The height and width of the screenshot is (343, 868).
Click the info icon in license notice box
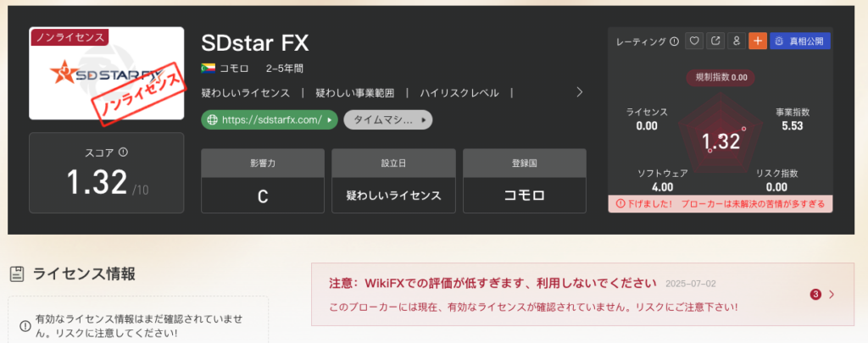(25, 326)
